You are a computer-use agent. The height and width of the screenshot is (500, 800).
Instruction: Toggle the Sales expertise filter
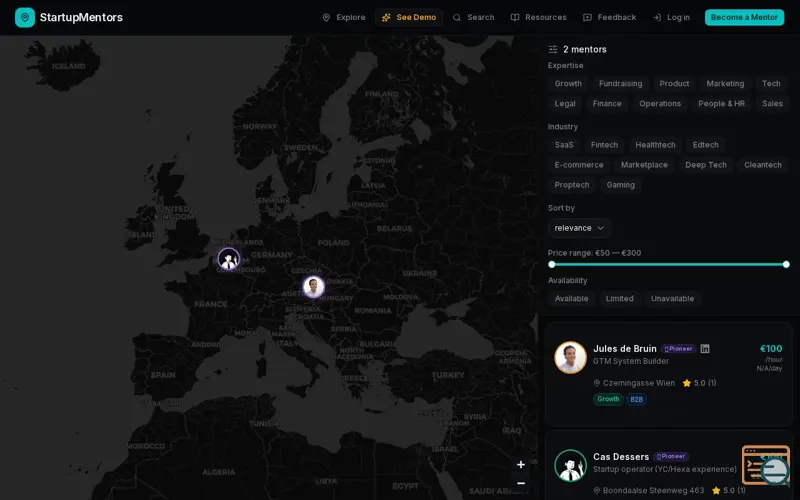[x=772, y=104]
